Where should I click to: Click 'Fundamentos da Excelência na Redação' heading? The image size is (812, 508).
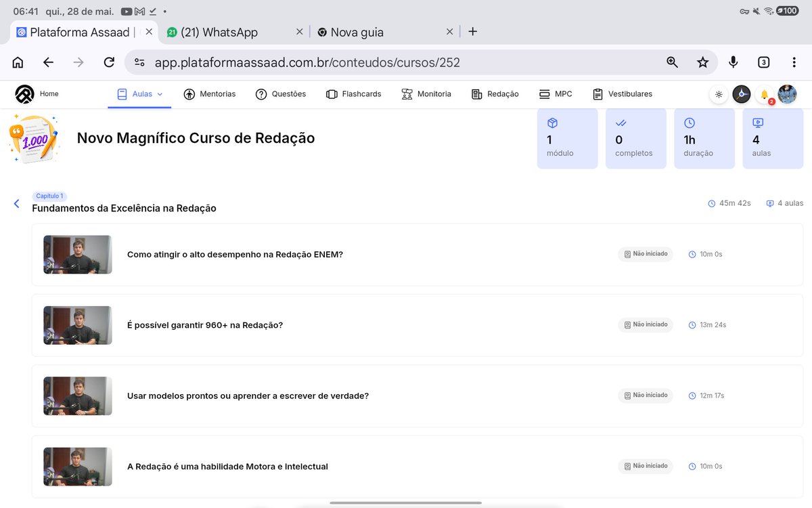(125, 209)
